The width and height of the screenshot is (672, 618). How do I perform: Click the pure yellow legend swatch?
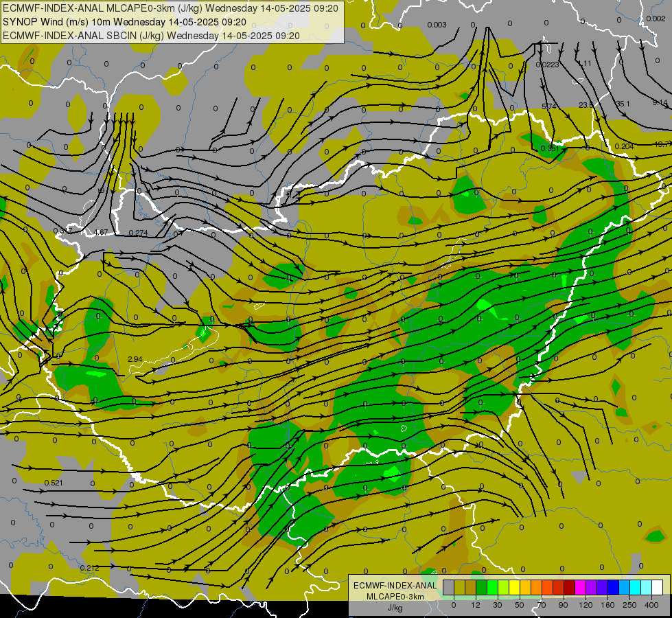click(515, 587)
